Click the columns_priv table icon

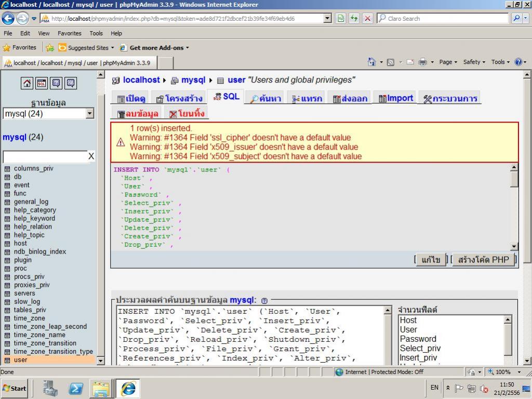(x=7, y=169)
